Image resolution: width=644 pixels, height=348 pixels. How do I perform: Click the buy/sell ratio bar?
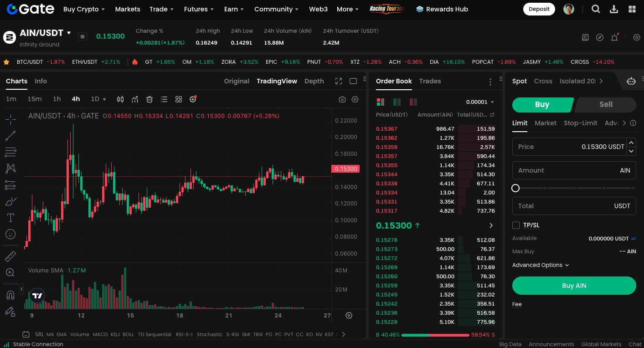(435, 335)
